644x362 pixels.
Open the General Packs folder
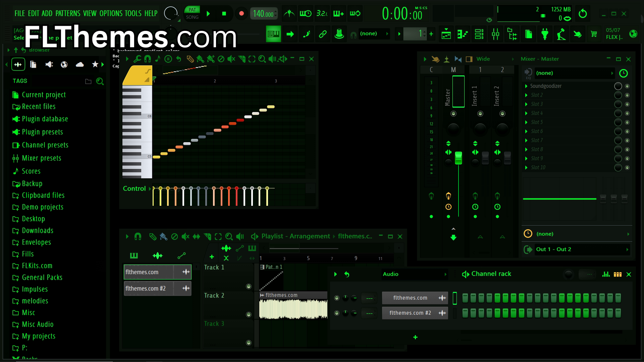37,278
